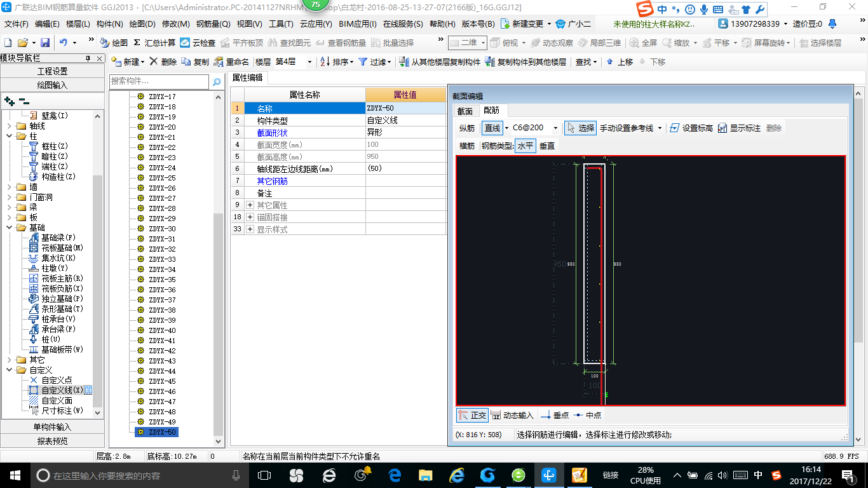This screenshot has height=488, width=868.
Task: Open the BIM应用(I) menu
Action: (358, 24)
